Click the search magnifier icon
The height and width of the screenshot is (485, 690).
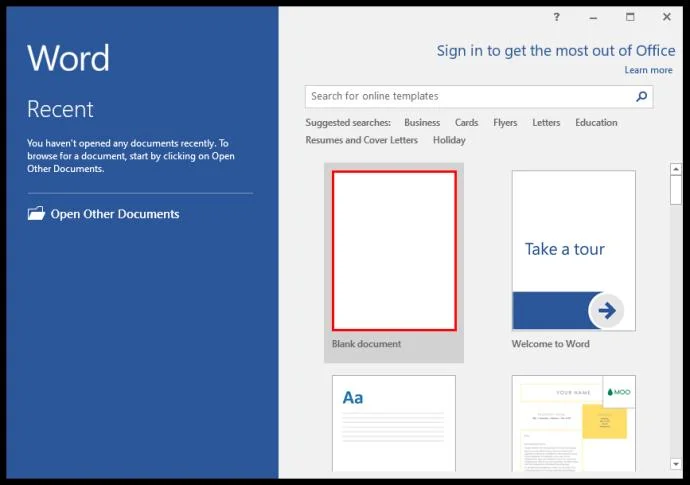click(642, 96)
